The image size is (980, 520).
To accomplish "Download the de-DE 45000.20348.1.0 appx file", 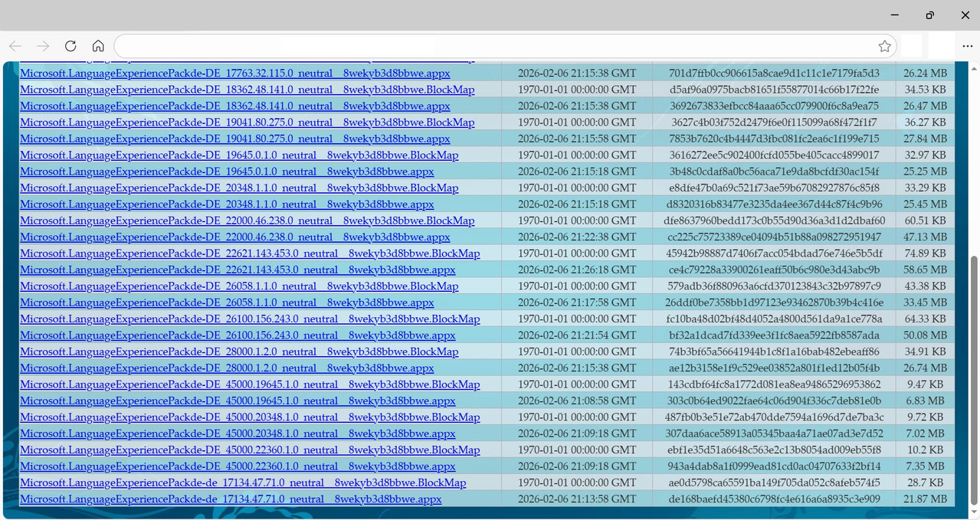I will 238,433.
